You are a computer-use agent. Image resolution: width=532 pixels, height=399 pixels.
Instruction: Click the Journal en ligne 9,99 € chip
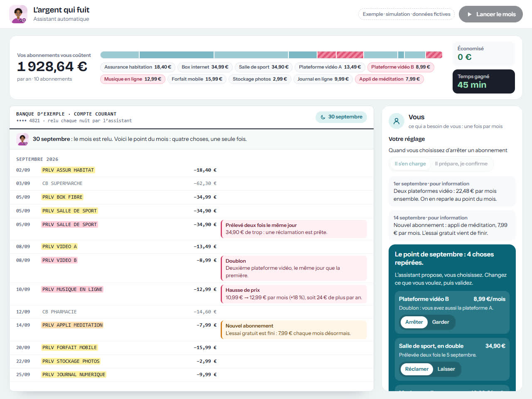(323, 79)
